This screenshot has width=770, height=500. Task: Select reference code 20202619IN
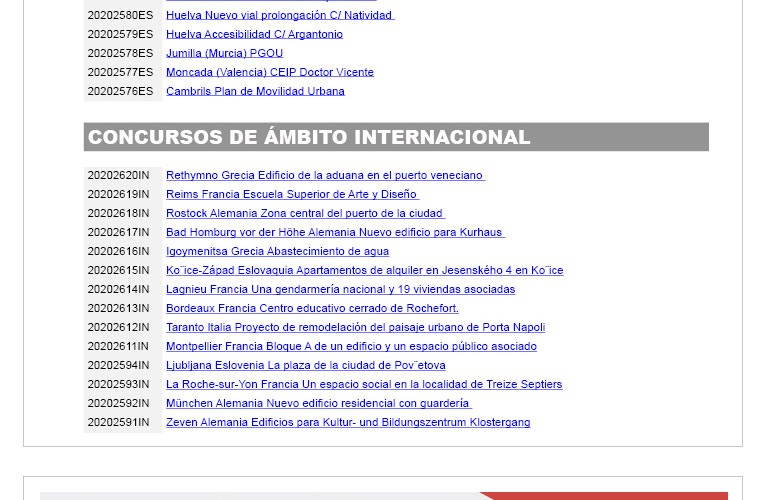pos(118,194)
